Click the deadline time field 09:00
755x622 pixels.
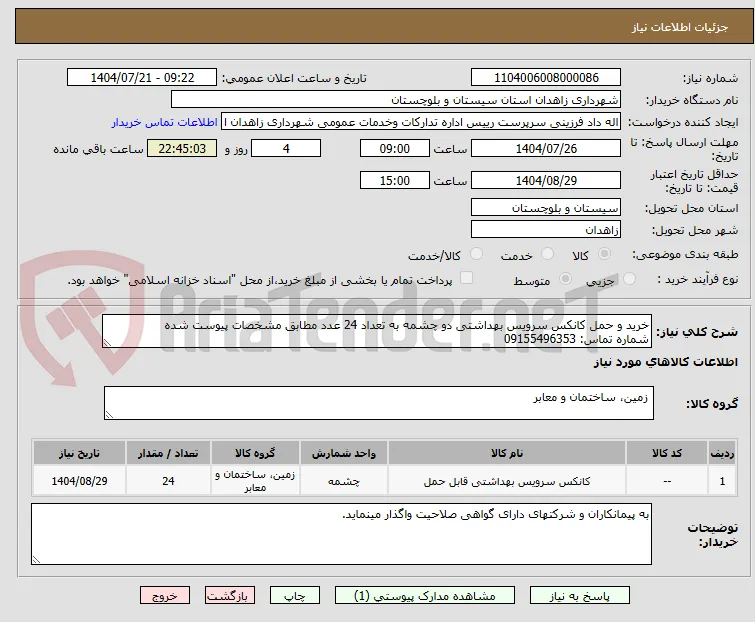[395, 148]
